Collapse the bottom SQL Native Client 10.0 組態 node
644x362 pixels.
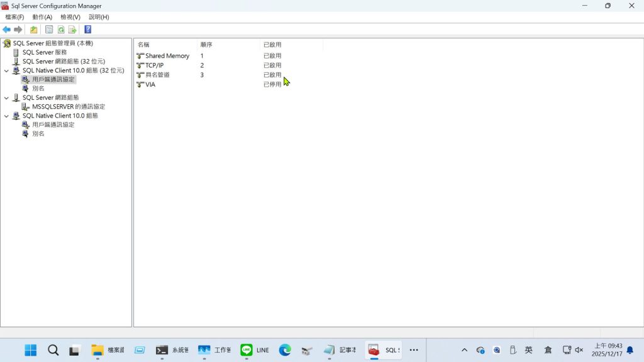click(x=6, y=116)
